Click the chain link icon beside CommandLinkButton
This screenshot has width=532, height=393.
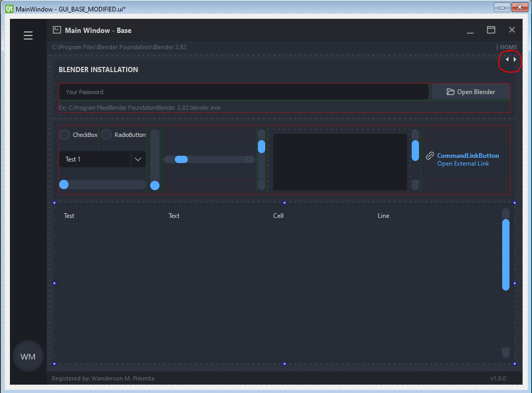click(x=430, y=155)
